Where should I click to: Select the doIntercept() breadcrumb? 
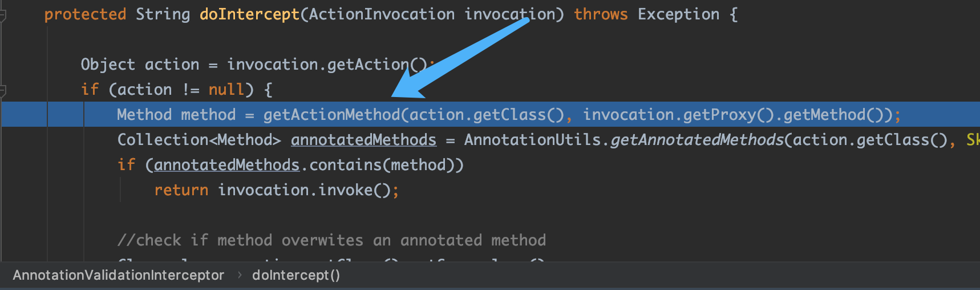(x=295, y=275)
